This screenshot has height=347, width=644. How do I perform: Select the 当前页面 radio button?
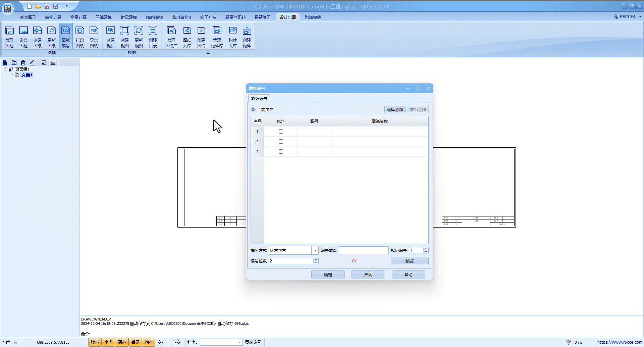click(253, 110)
